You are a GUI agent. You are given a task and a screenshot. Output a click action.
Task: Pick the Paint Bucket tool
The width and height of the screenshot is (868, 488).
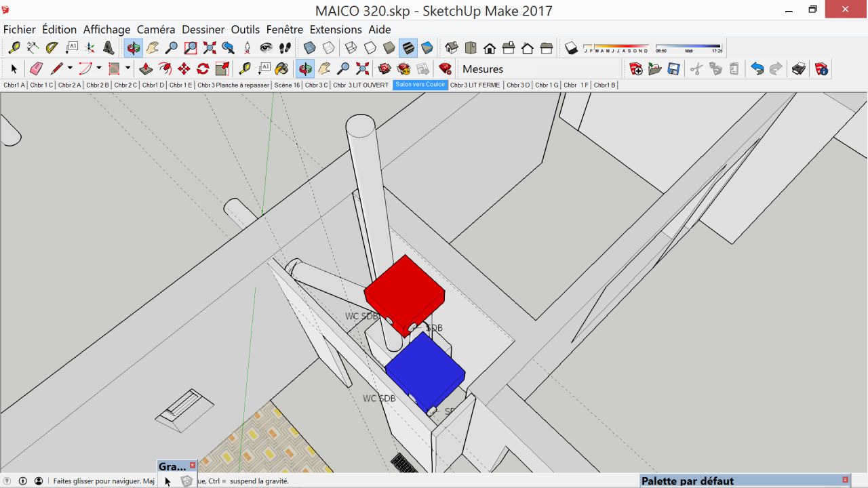(x=282, y=68)
